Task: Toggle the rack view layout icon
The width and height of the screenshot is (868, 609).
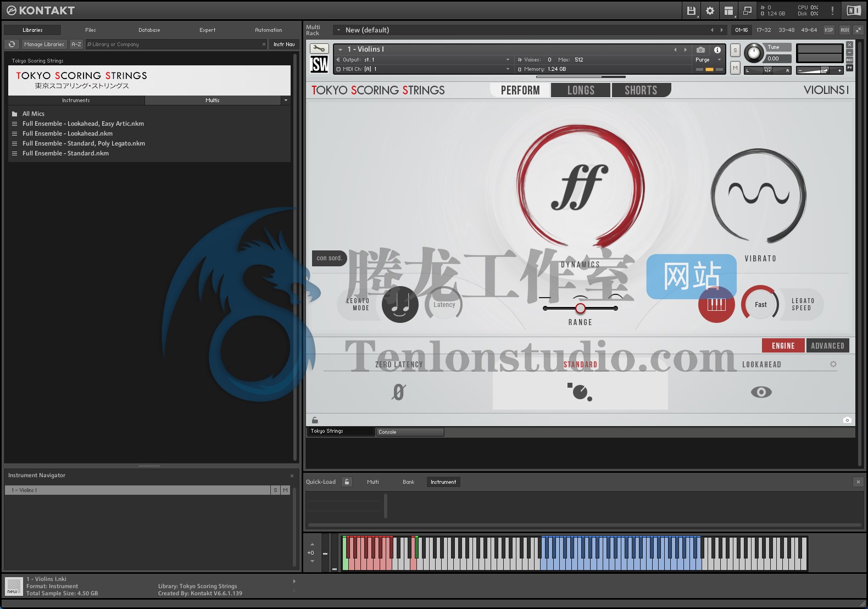Action: [x=728, y=10]
